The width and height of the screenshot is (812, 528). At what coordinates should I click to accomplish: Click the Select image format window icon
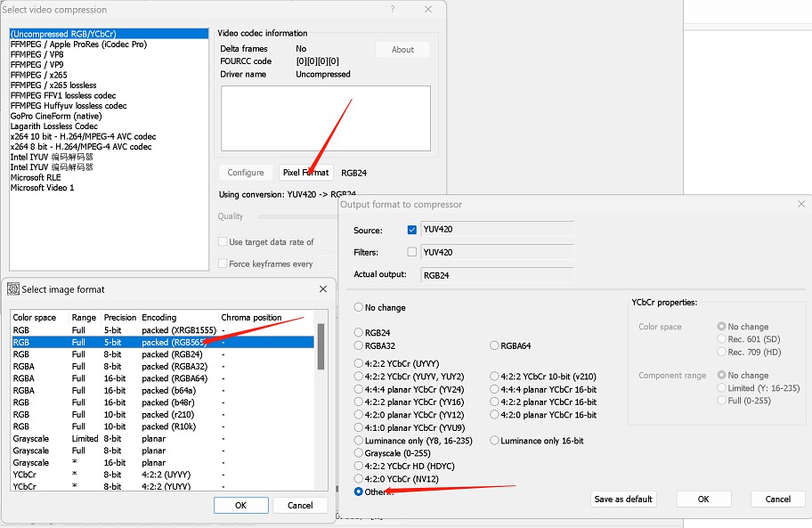pos(13,289)
